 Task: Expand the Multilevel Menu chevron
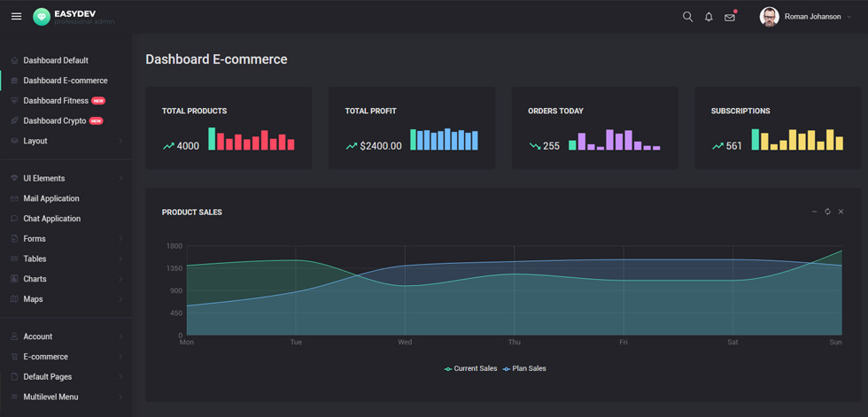pos(120,398)
